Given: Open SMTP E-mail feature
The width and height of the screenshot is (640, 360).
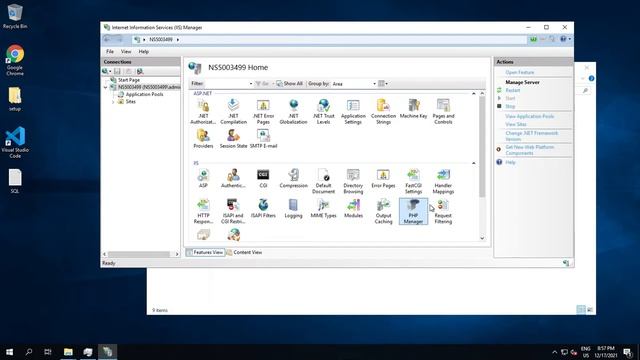Looking at the screenshot, I should (x=263, y=138).
